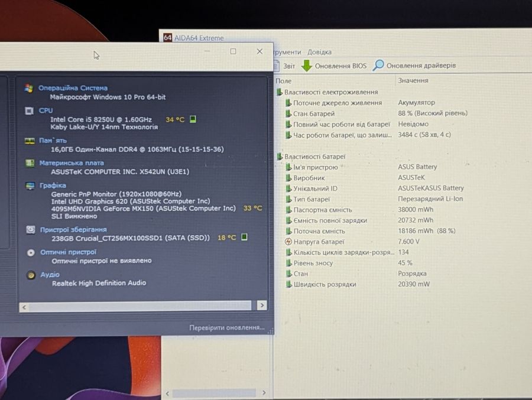The image size is (532, 400).
Task: Click the drive icon beside Пристрої зберігання
Action: [31, 230]
